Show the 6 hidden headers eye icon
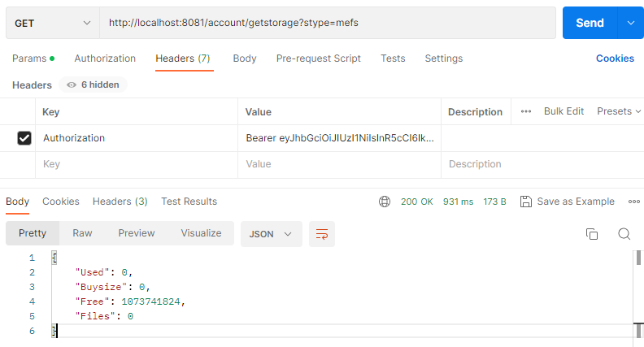The width and height of the screenshot is (644, 347). coord(72,85)
